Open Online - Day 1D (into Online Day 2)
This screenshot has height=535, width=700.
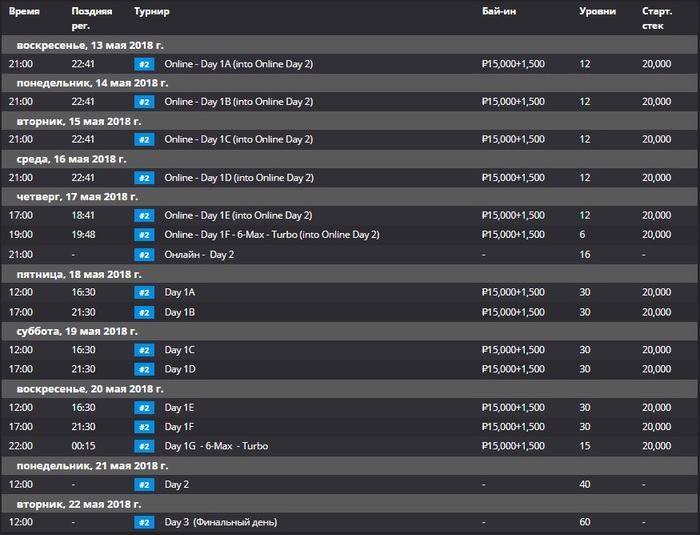238,178
